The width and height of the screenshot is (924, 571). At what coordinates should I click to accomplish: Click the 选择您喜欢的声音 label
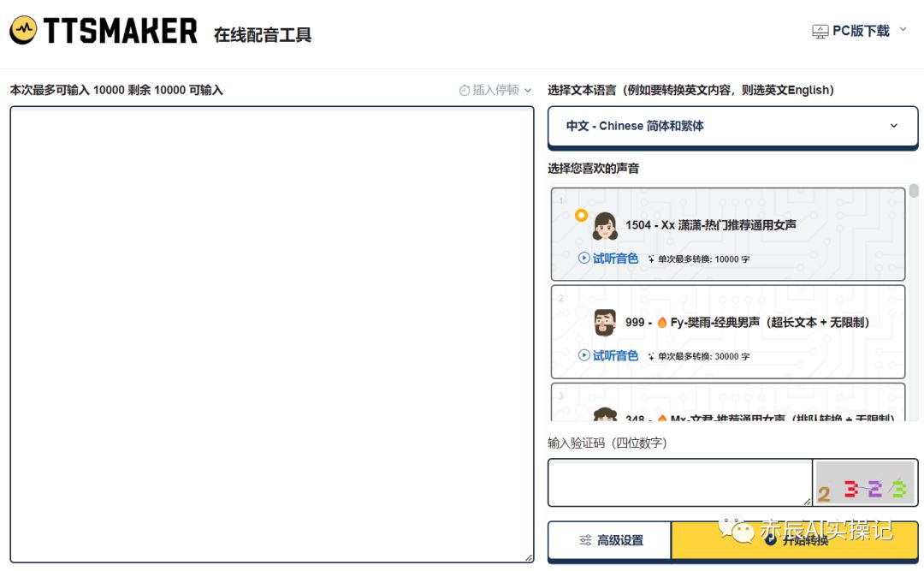594,169
